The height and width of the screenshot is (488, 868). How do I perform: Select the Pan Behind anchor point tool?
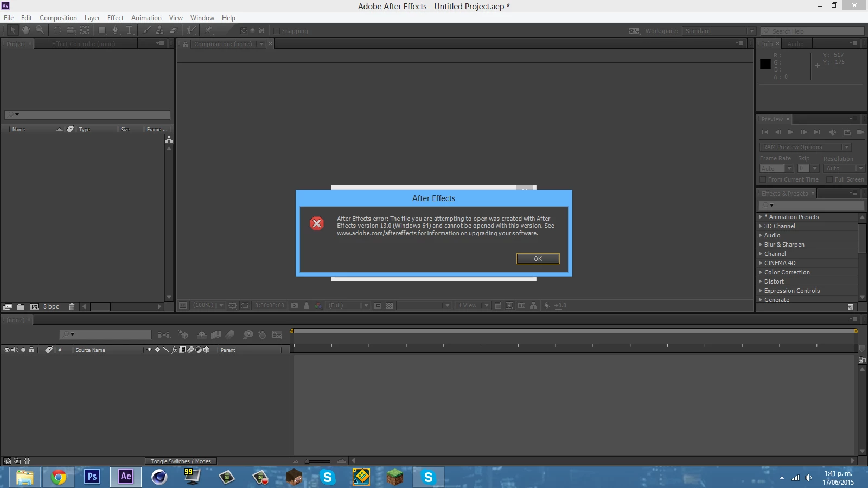click(x=85, y=30)
